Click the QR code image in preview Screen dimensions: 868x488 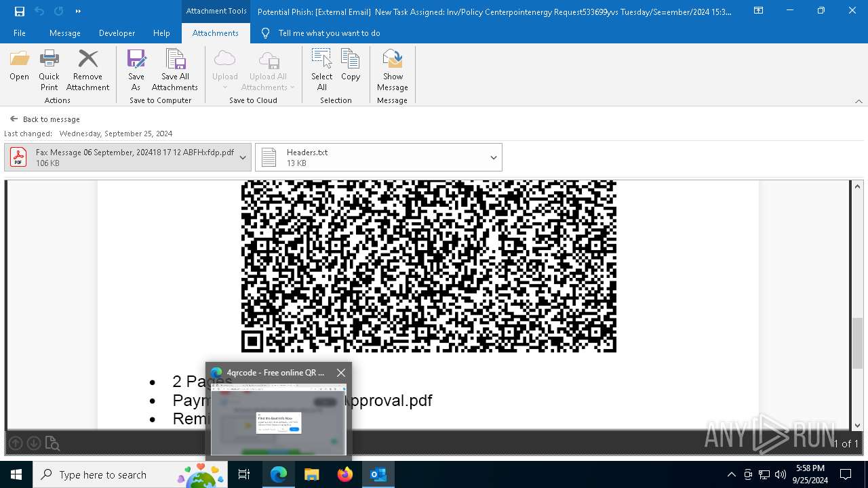pos(429,266)
